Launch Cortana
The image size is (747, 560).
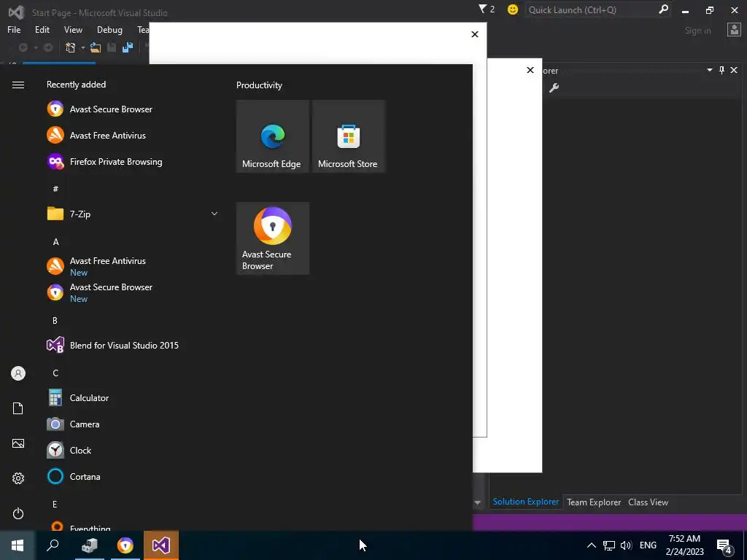[133, 476]
